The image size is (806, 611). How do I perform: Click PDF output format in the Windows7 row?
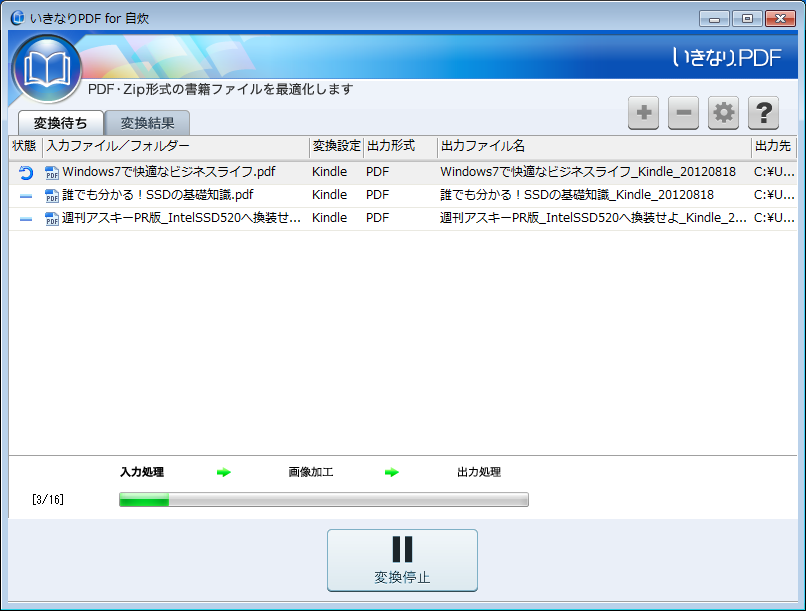pos(377,172)
